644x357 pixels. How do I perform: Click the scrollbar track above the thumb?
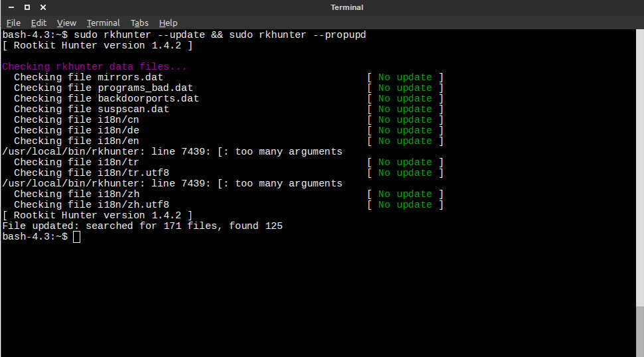(639, 166)
